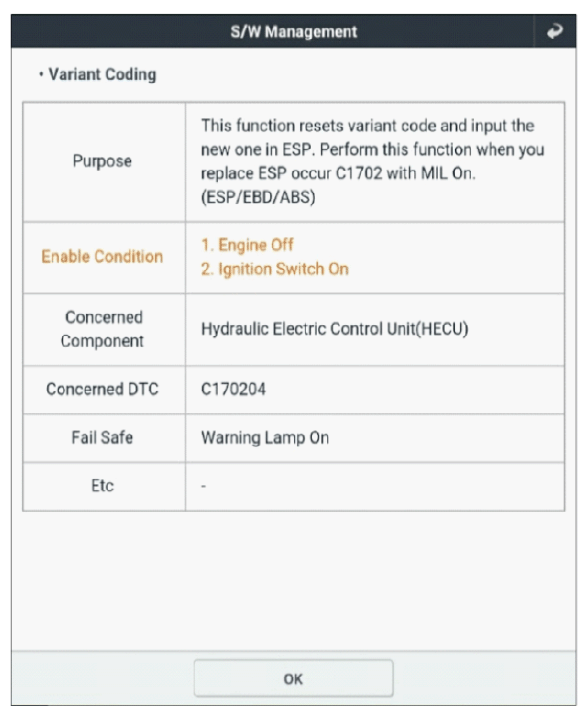The height and width of the screenshot is (715, 587).
Task: Click the '2. Ignition Switch On' condition
Action: pyautogui.click(x=275, y=269)
